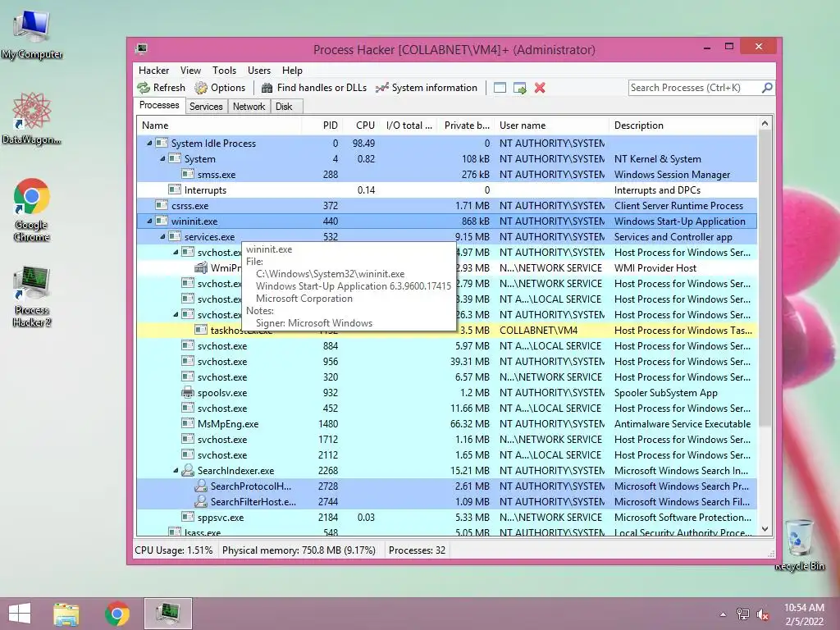Click the find window toolbar icon

(500, 88)
